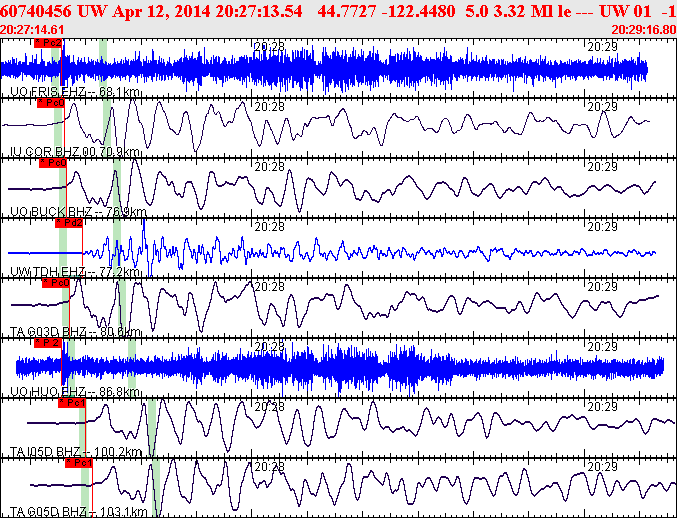Click the 20:28 time tick on the FRIS trace
Viewport: 677px width, 518px height.
click(269, 46)
